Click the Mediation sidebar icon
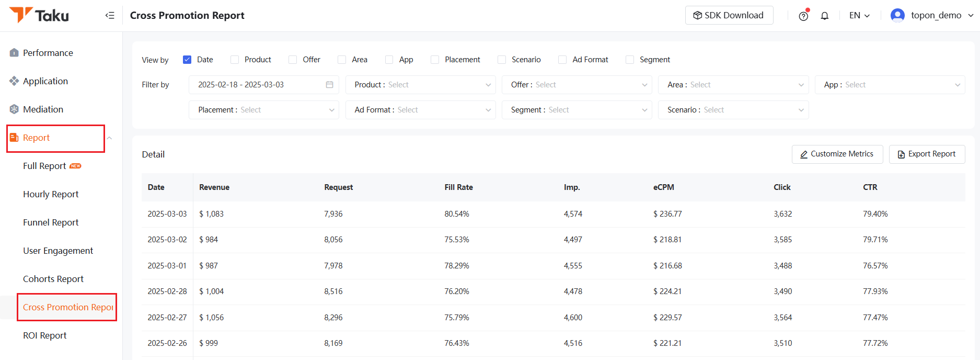Viewport: 980px width, 360px height. click(x=14, y=109)
